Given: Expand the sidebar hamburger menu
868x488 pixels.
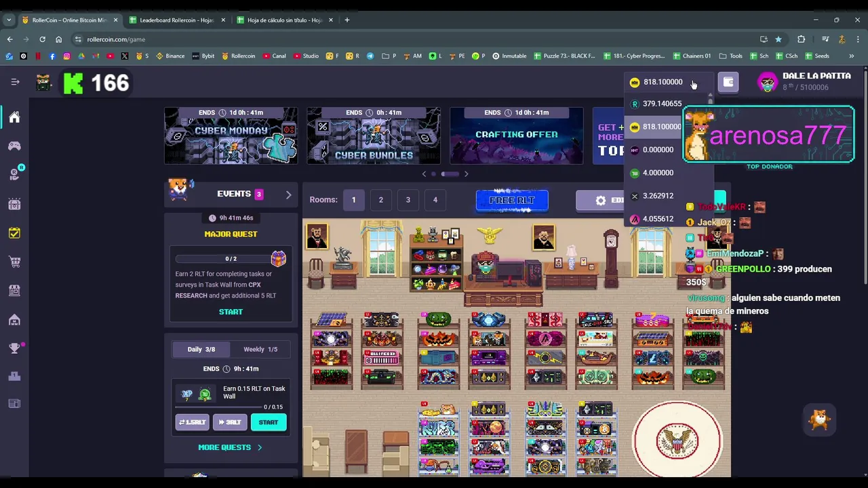Looking at the screenshot, I should (x=15, y=82).
